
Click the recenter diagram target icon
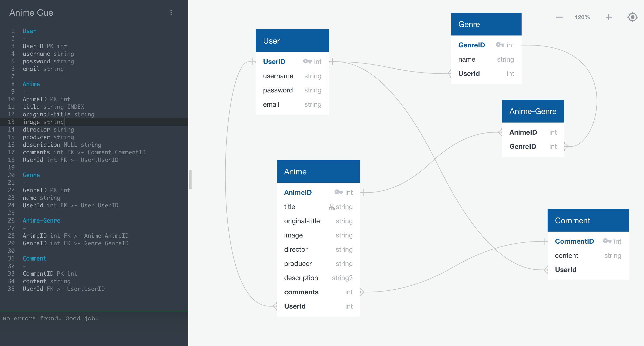pos(632,17)
